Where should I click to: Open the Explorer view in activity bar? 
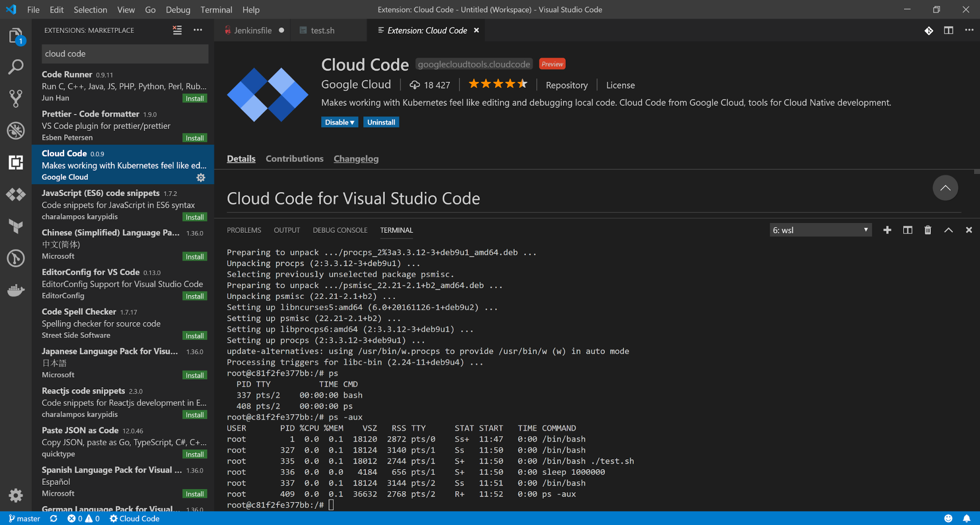tap(16, 36)
